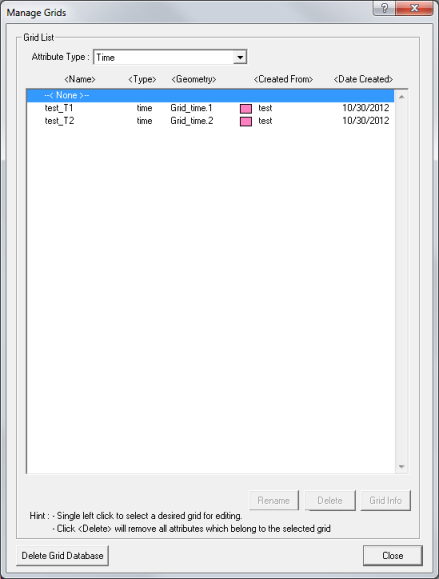This screenshot has height=579, width=439.
Task: Open the Attribute Type dropdown arrow
Action: [x=240, y=57]
